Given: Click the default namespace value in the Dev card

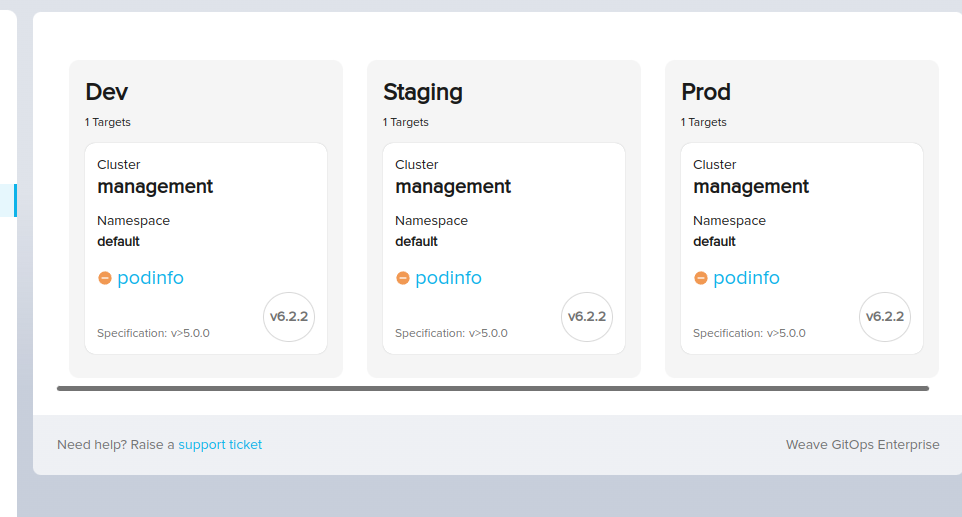Looking at the screenshot, I should 118,242.
